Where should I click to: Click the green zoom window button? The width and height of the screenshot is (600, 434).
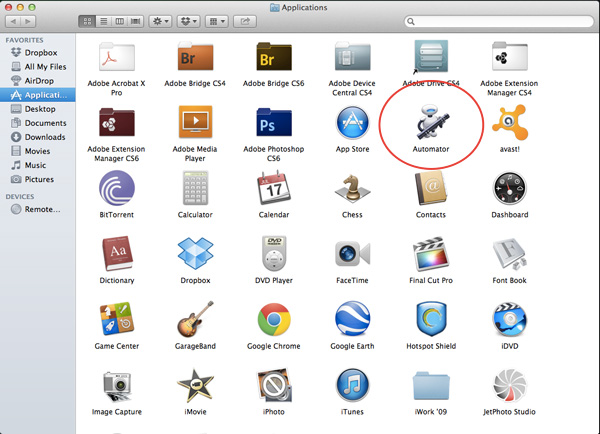click(x=32, y=7)
